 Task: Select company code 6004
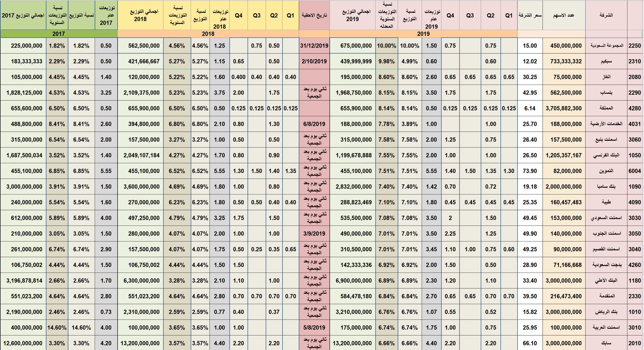click(635, 171)
